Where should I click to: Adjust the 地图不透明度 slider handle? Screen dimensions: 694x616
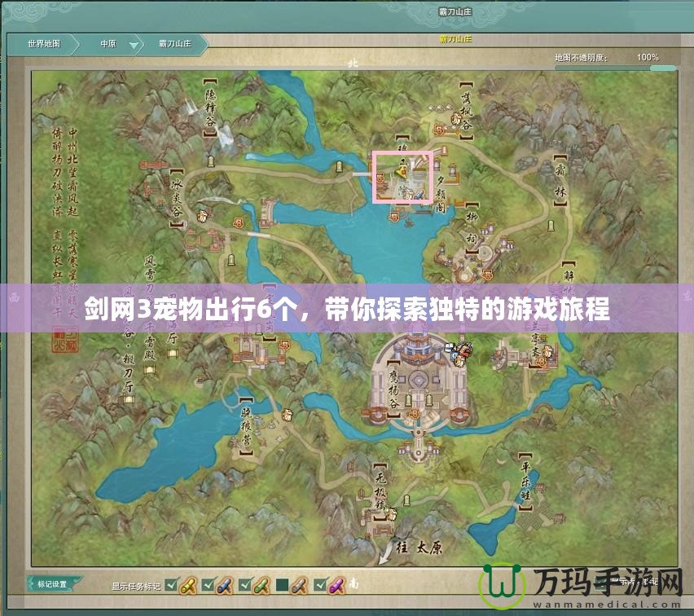click(x=662, y=68)
